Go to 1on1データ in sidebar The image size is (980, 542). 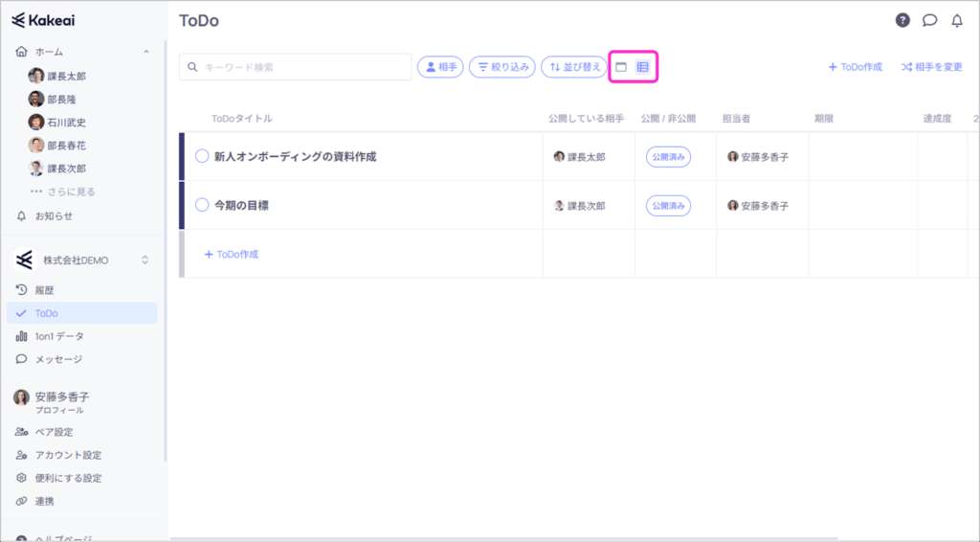tap(59, 336)
